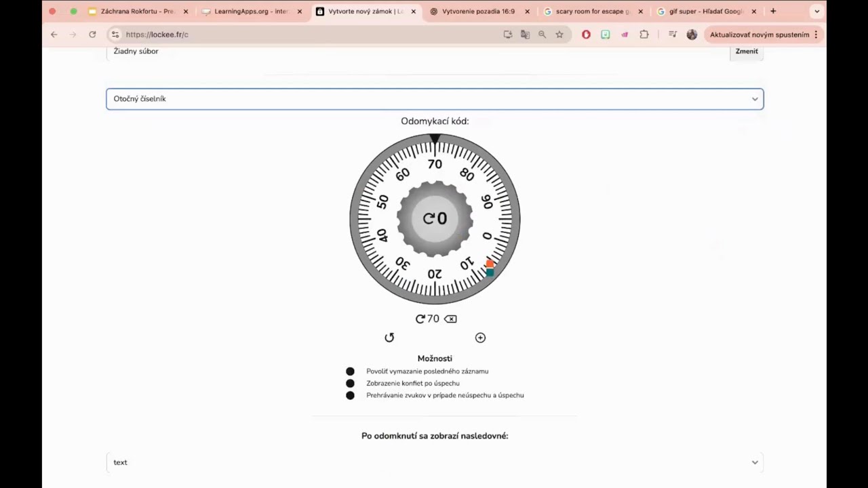Image resolution: width=868 pixels, height=488 pixels.
Task: Open the pink extension icon
Action: click(x=625, y=35)
